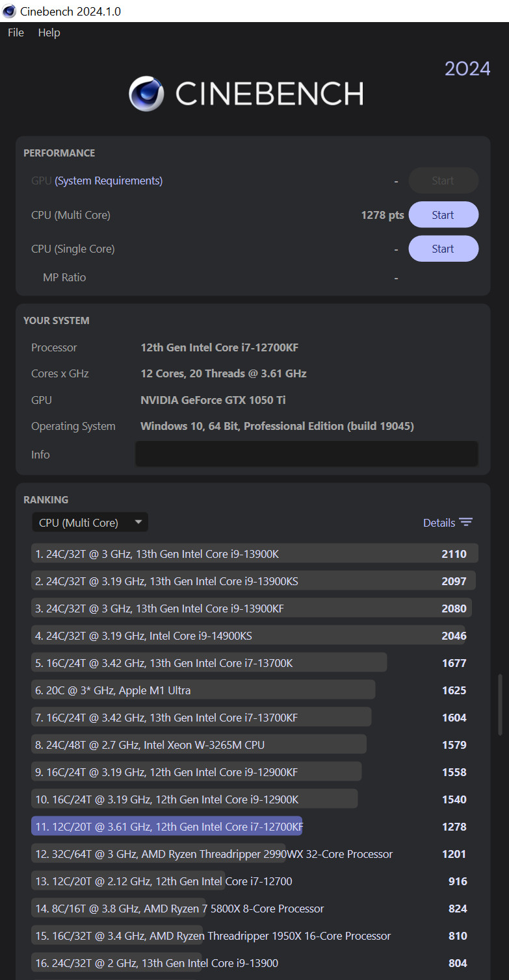Click the Info text field
The image size is (509, 980).
point(306,454)
